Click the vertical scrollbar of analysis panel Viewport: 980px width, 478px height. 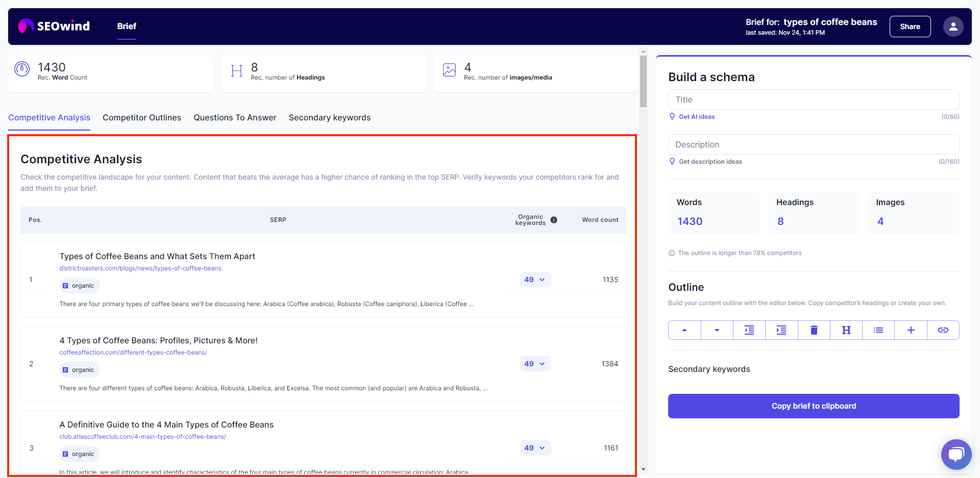[x=643, y=82]
